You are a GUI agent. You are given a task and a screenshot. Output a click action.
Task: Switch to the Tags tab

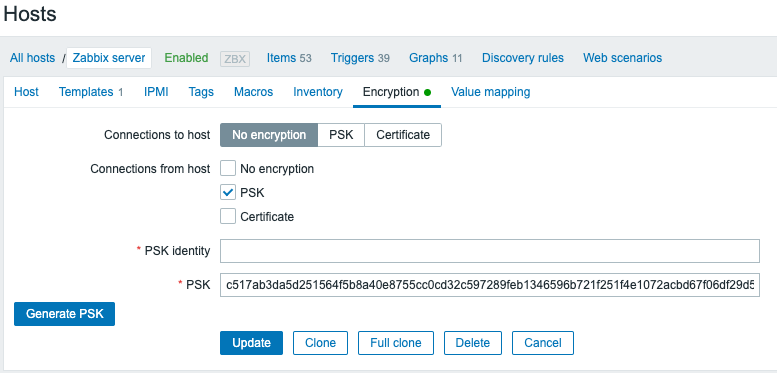tap(201, 92)
